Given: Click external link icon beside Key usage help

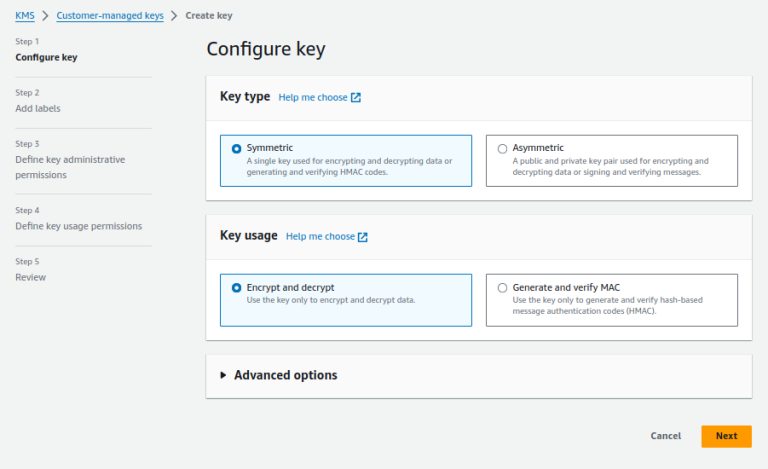Looking at the screenshot, I should tap(363, 237).
